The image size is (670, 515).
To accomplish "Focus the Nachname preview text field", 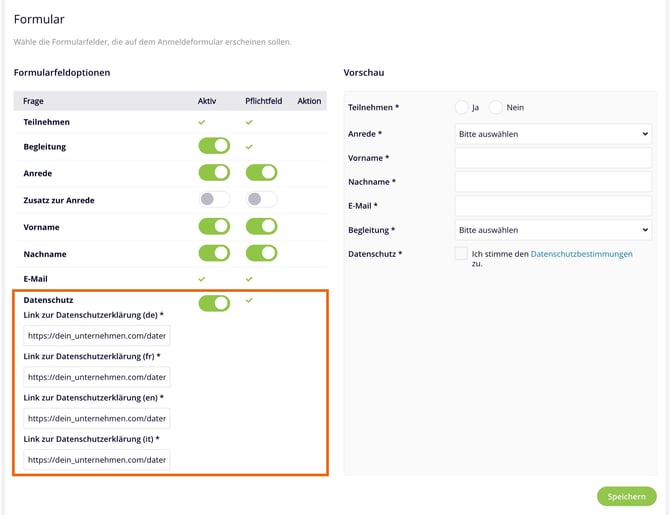I will pos(553,182).
